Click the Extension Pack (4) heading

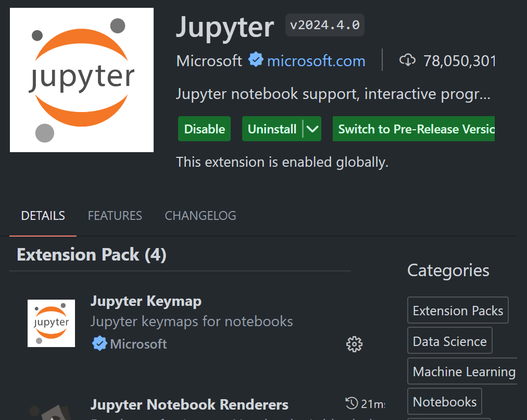(92, 255)
